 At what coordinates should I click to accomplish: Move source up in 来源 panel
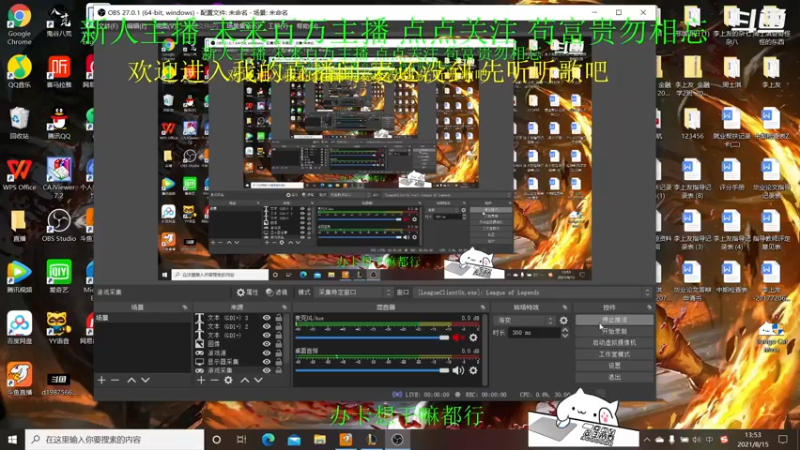click(x=245, y=380)
